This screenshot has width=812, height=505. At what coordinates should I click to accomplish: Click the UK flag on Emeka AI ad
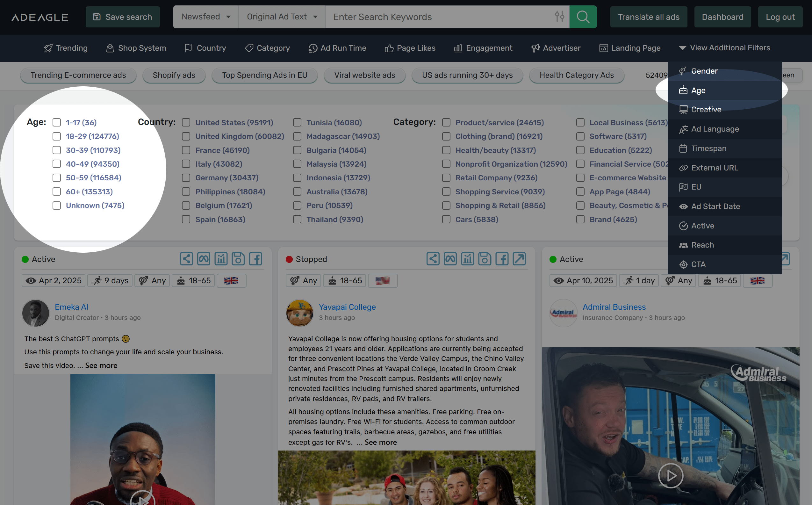point(231,281)
